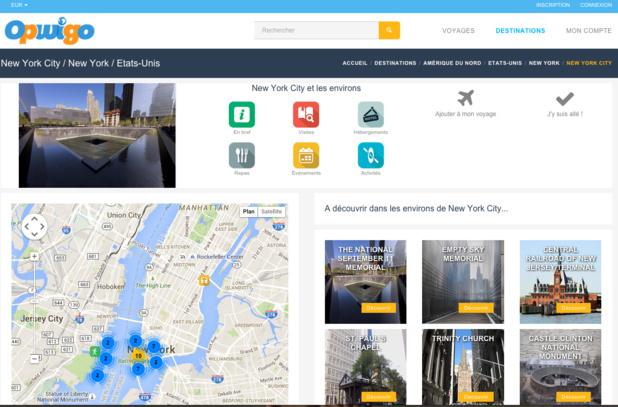Click the CONNEXION link
This screenshot has width=618, height=407.
point(596,5)
